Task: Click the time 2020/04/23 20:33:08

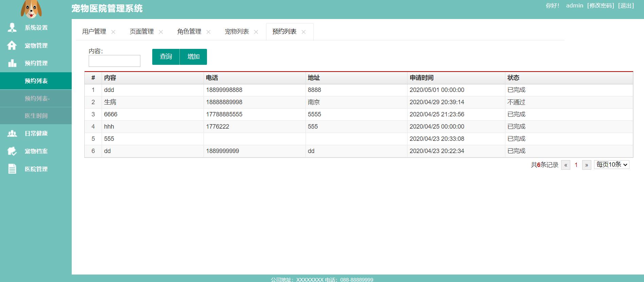Action: 437,139
